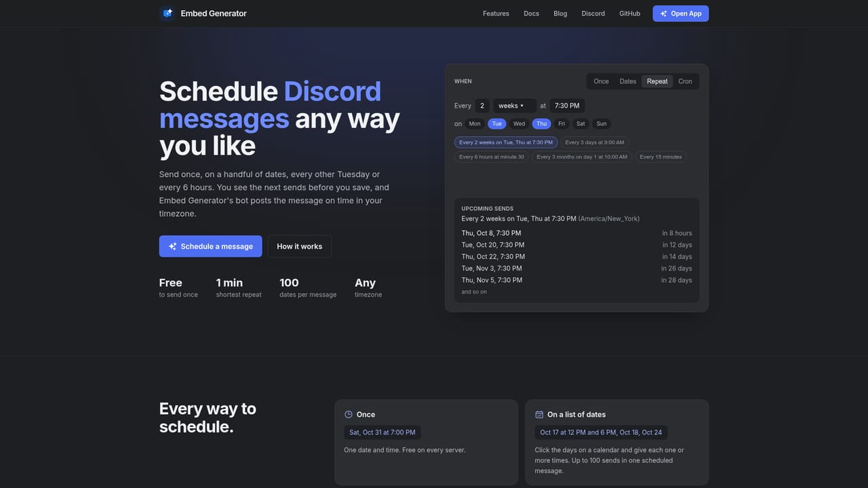Deselect the Thu day button

(x=542, y=123)
